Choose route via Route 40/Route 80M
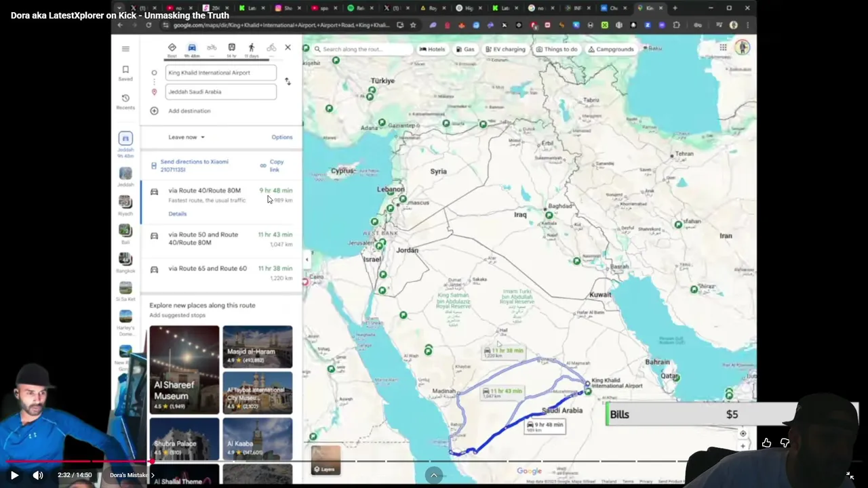 [x=222, y=201]
